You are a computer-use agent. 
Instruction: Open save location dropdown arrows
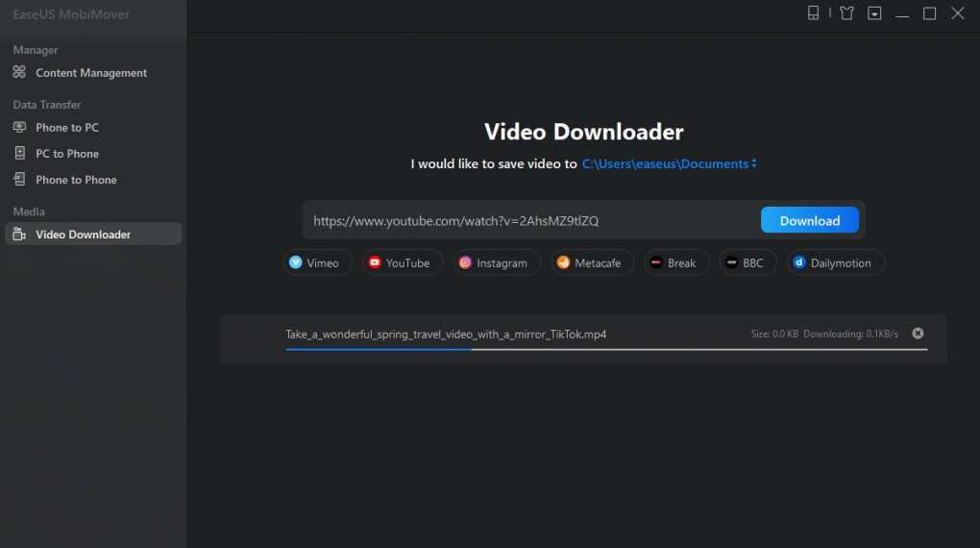[754, 163]
